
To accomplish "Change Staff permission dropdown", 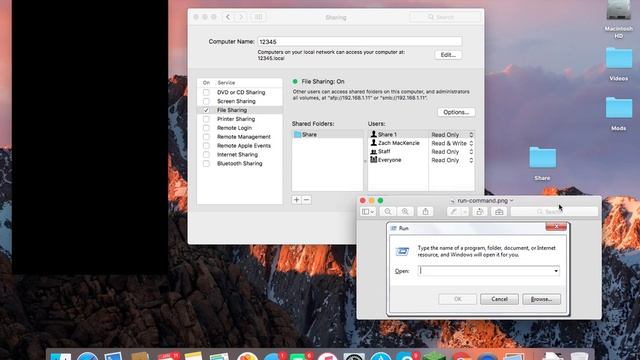I will (x=452, y=152).
